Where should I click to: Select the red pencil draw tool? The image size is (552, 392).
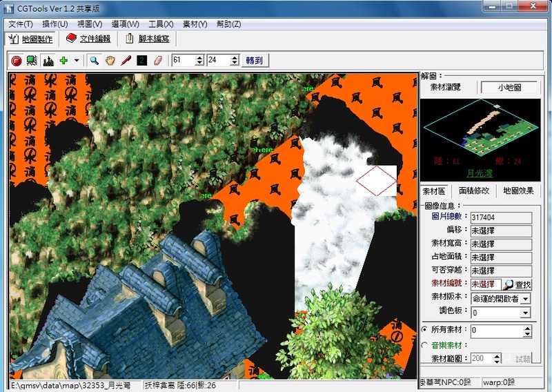(126, 61)
